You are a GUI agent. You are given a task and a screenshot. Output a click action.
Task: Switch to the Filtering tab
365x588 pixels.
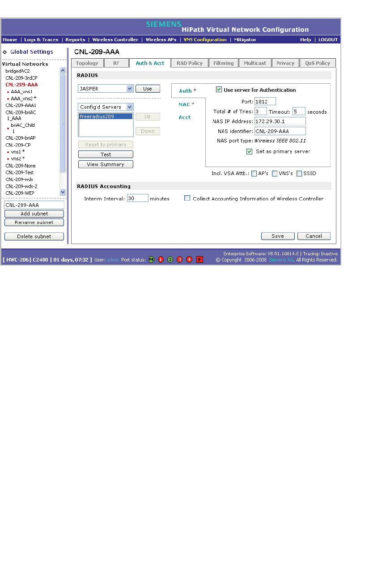pyautogui.click(x=223, y=63)
